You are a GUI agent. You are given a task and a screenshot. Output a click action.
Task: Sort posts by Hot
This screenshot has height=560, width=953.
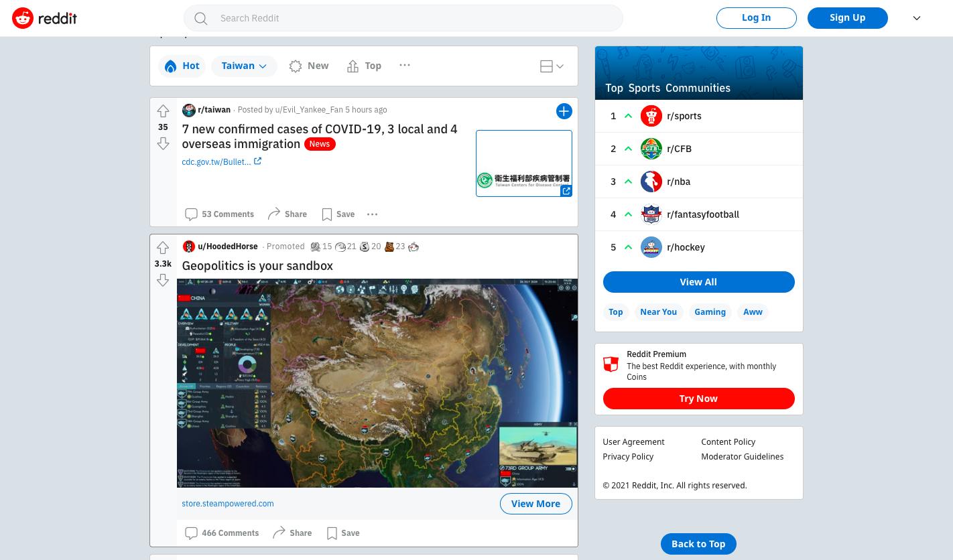click(182, 66)
